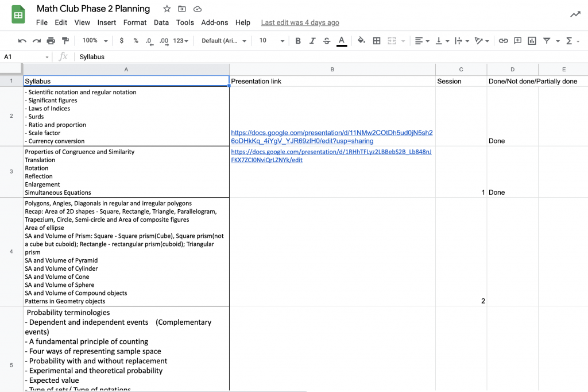Open the Add-ons menu
This screenshot has width=588, height=392.
[215, 22]
